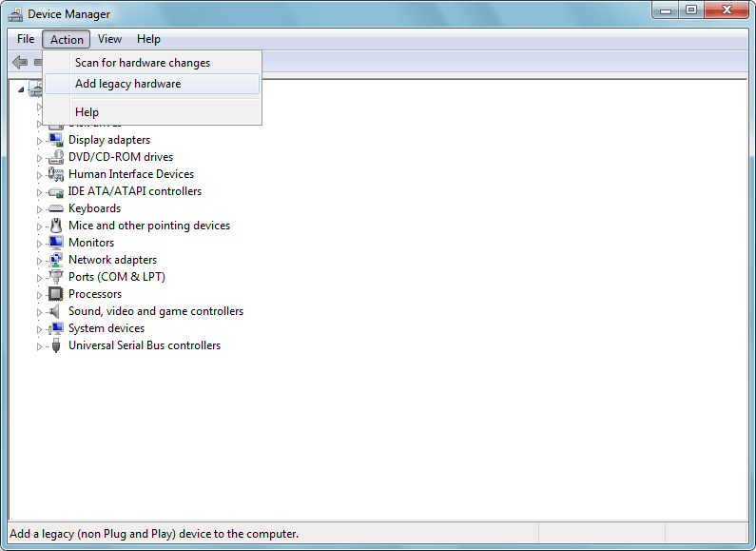756x551 pixels.
Task: Expand the Monitors node
Action: click(39, 244)
